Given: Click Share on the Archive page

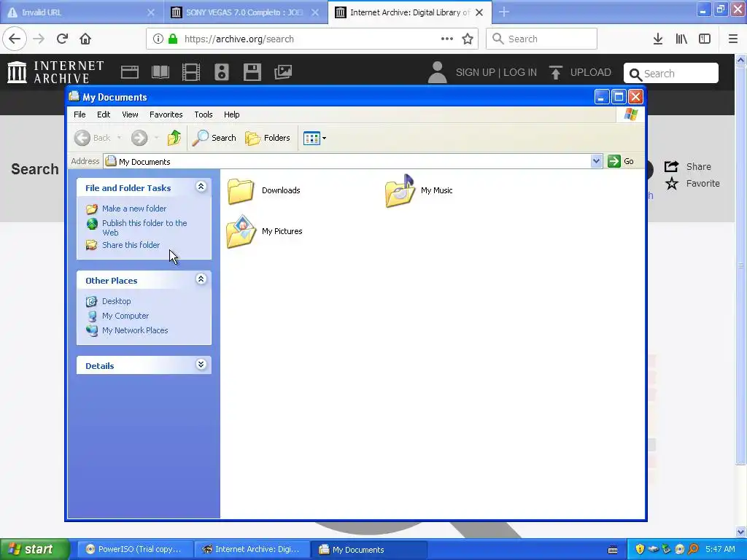Looking at the screenshot, I should [x=689, y=167].
